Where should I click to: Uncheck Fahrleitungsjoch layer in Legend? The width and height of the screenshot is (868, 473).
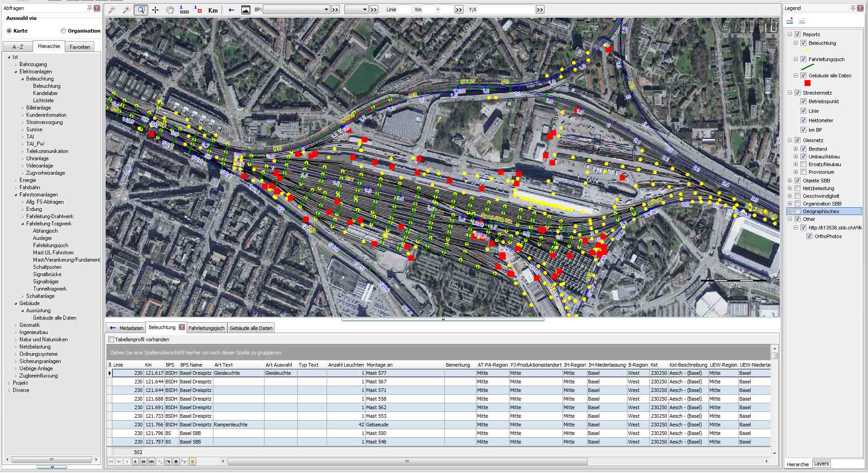point(804,59)
